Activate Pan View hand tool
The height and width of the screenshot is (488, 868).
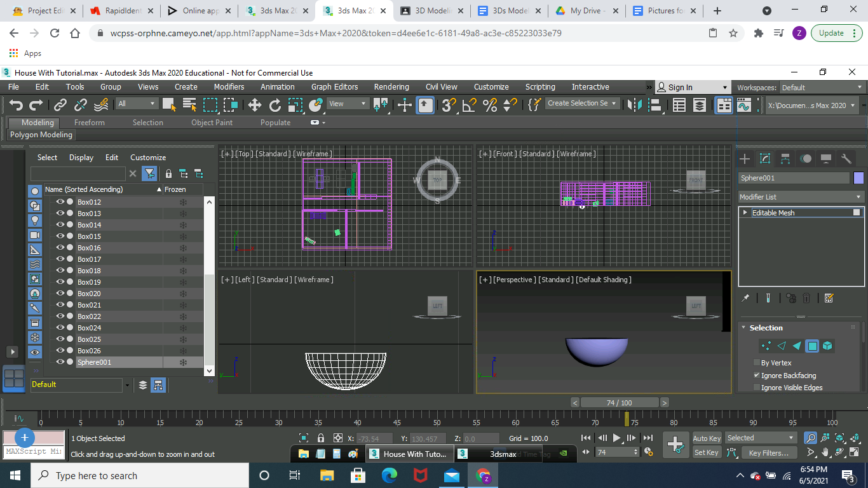pos(825,452)
